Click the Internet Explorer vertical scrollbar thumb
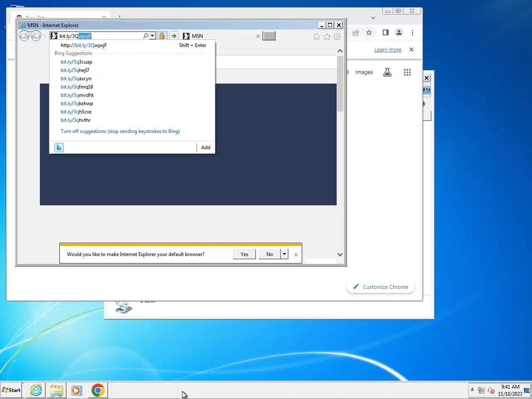532x399 pixels. (x=340, y=84)
